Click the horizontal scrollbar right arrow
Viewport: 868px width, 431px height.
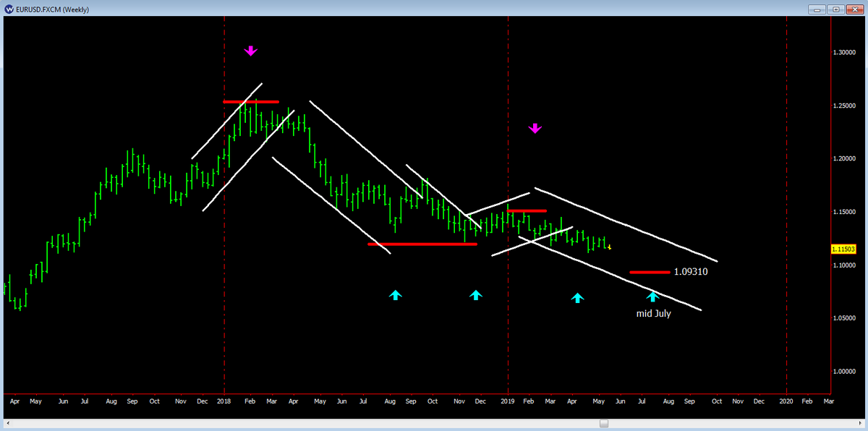tap(859, 423)
